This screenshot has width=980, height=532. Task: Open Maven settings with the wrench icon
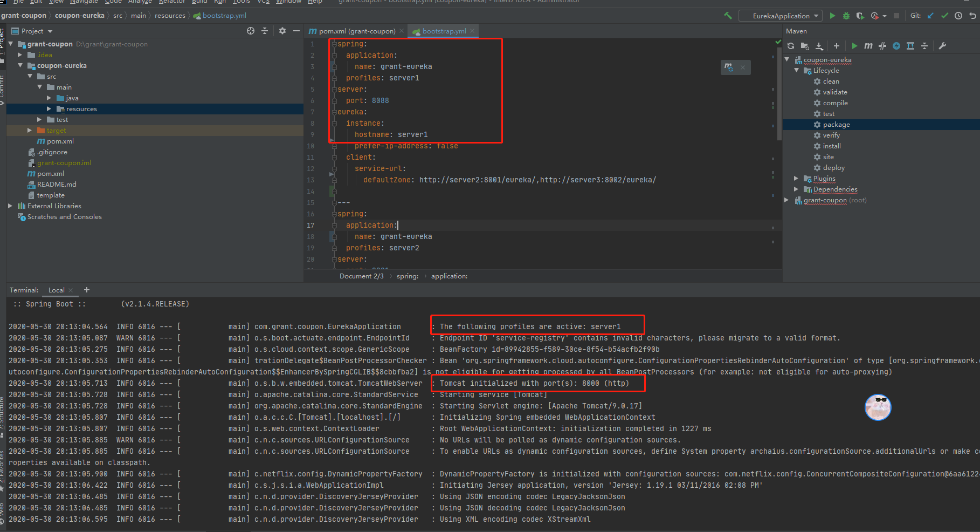click(x=942, y=46)
